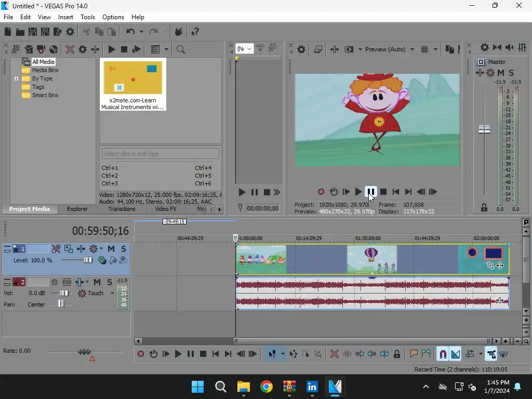
Task: Click the Master fader slider handle
Action: click(x=484, y=129)
